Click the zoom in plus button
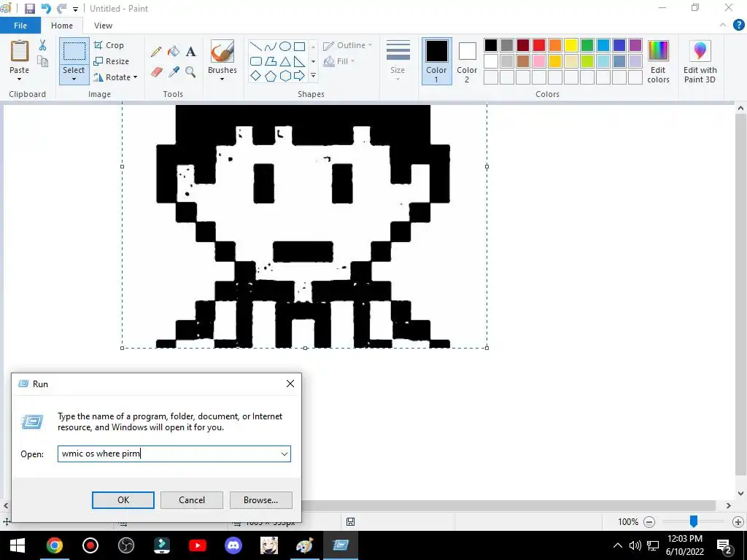The height and width of the screenshot is (560, 747). 738,522
